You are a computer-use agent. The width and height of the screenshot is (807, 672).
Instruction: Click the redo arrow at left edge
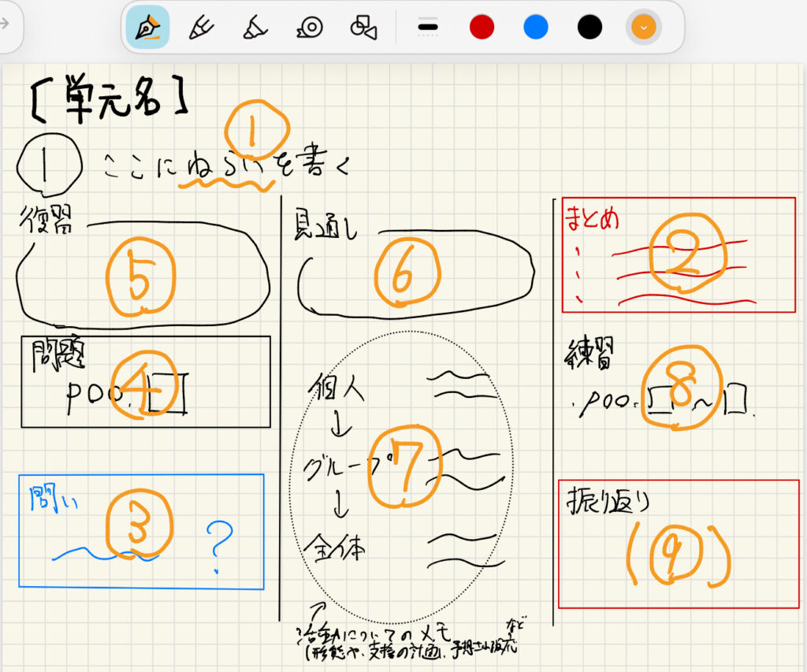(5, 24)
